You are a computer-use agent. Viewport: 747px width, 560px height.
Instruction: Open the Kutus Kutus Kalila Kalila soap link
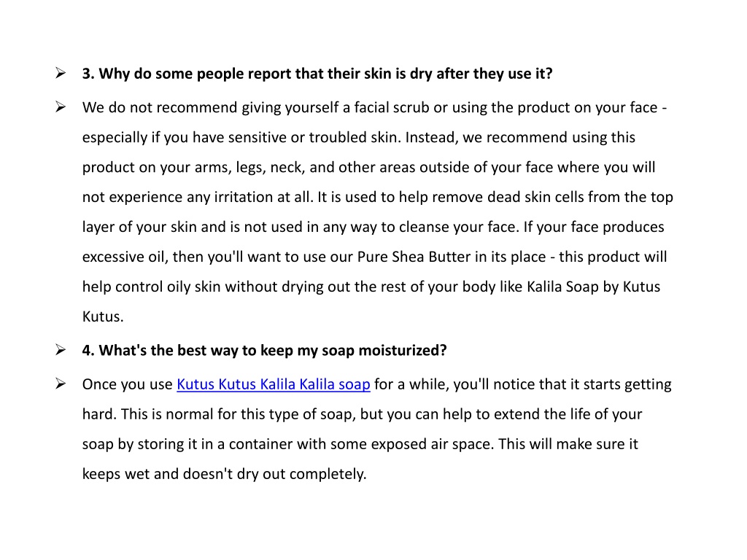pos(274,384)
